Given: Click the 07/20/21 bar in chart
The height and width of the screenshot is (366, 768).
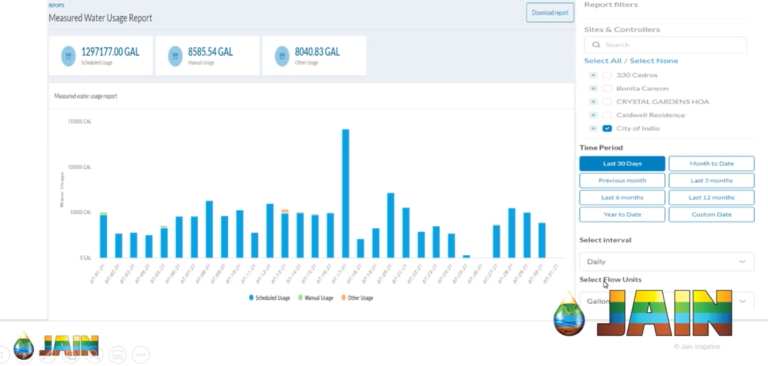Looking at the screenshot, I should 390,225.
